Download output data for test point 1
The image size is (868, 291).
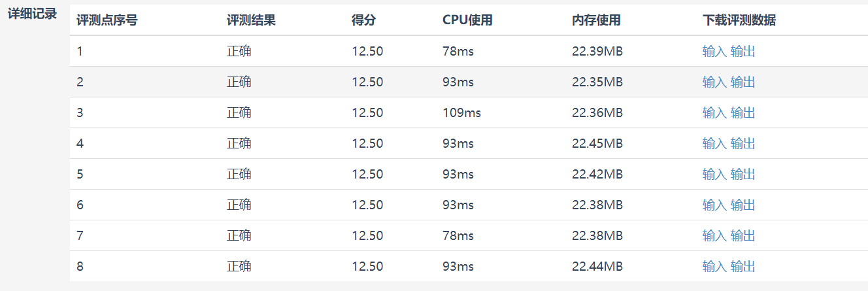743,51
